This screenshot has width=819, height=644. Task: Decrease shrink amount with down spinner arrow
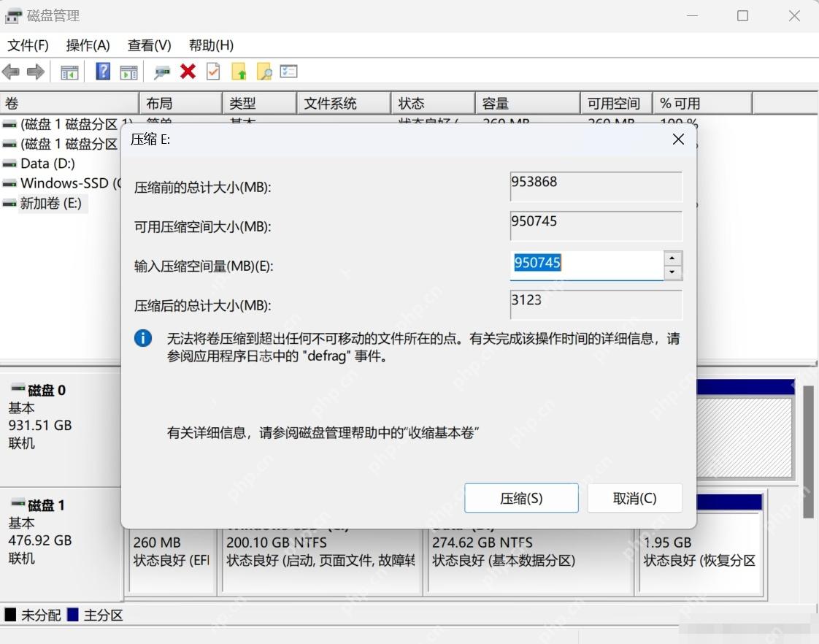[673, 272]
